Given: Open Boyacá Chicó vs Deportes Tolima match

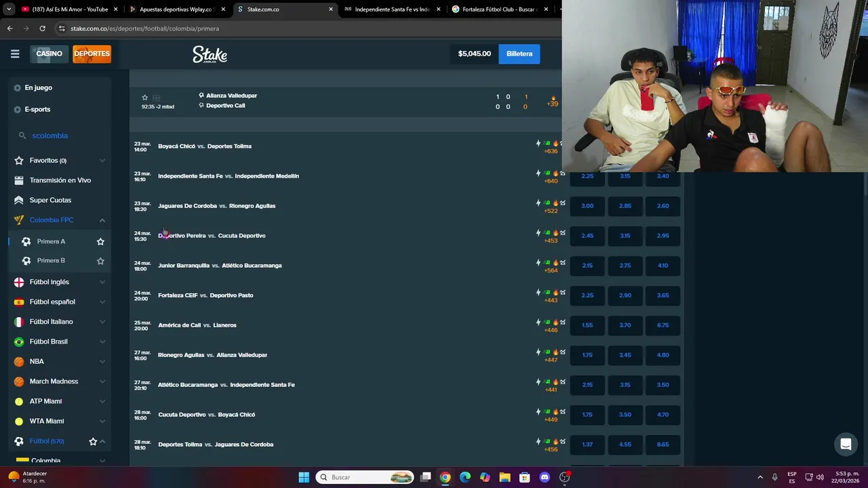Looking at the screenshot, I should tap(205, 146).
